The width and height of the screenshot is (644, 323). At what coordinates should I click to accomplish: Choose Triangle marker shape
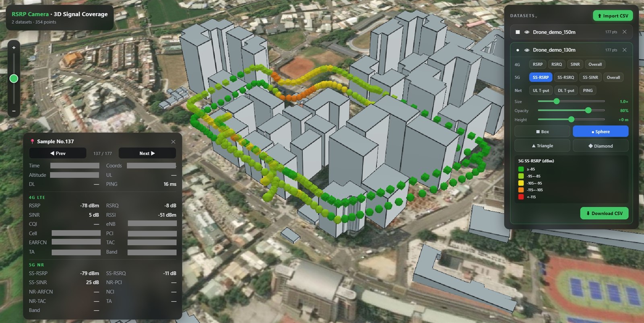[x=542, y=146]
